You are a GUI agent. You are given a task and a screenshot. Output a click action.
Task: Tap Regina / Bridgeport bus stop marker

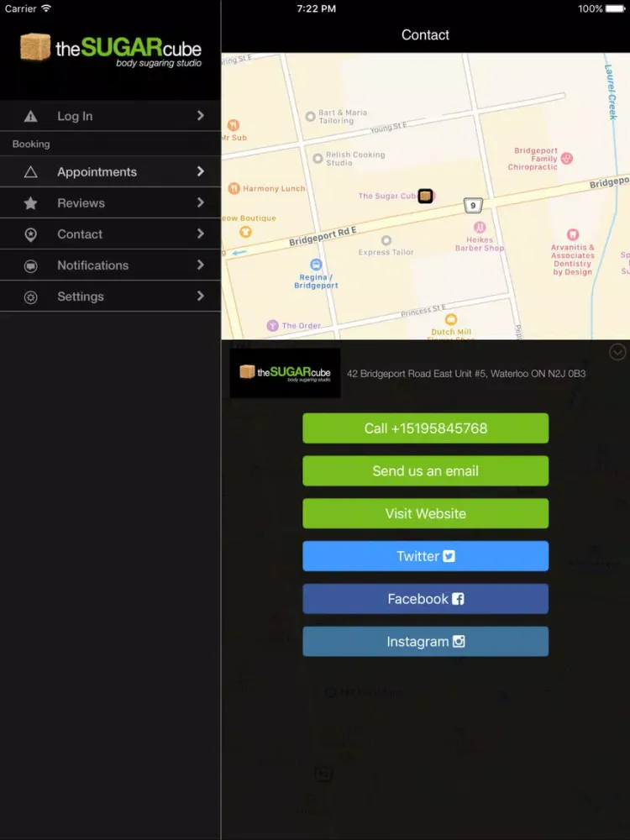pos(316,264)
